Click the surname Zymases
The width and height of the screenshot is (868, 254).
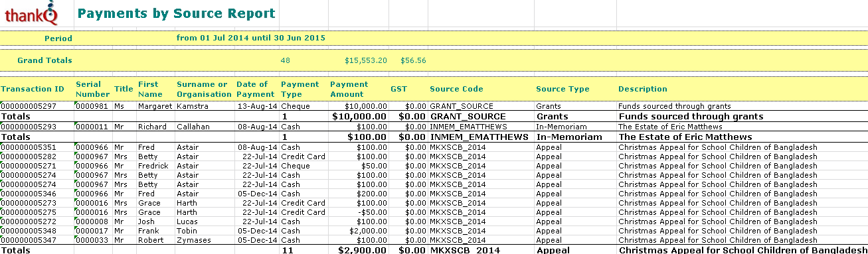click(x=194, y=240)
